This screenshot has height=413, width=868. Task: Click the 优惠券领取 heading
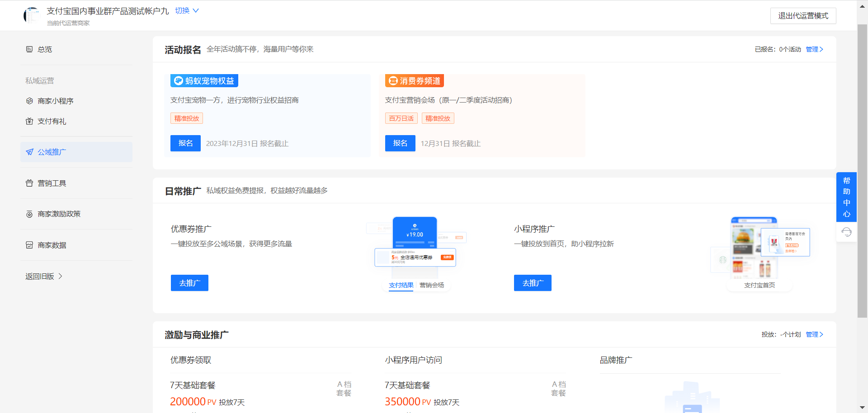191,360
